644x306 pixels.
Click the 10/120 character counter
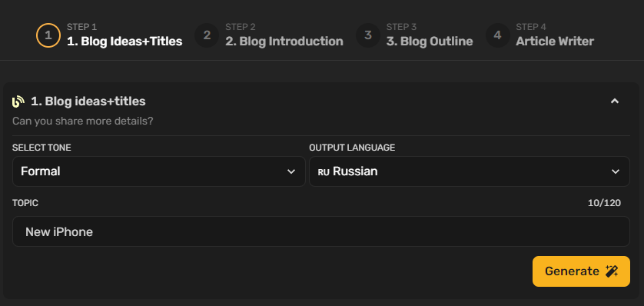coord(604,203)
